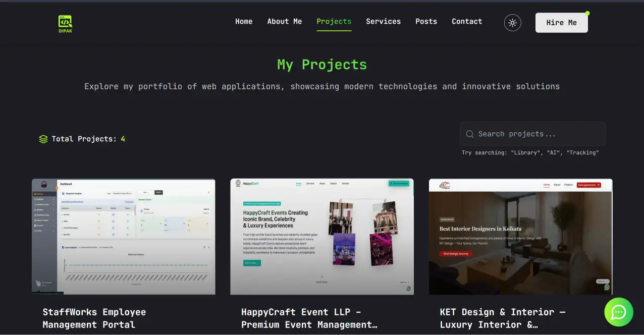Open the chat widget bubble
Screen dimensions: 644x335
(x=618, y=312)
